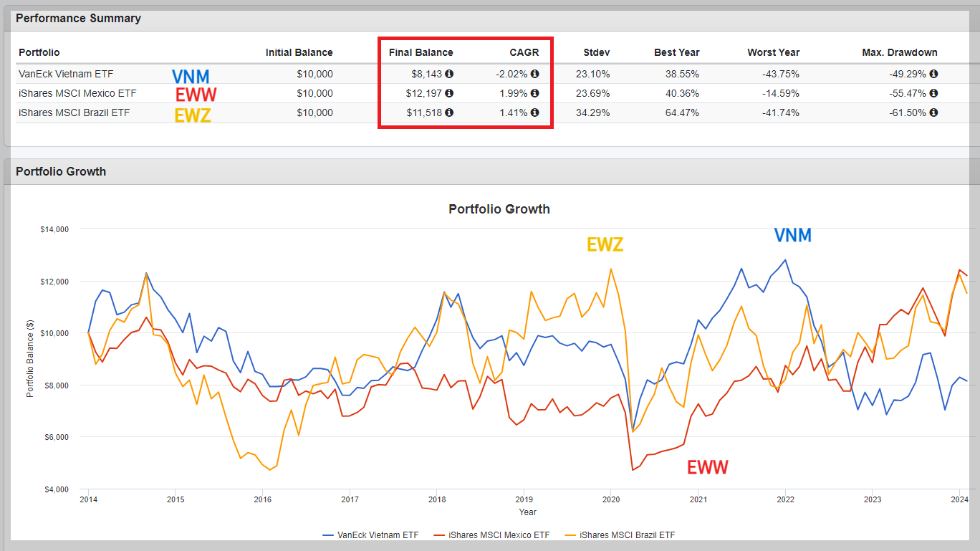The width and height of the screenshot is (980, 551).
Task: Select iShares MSCI Brazil ETF row name
Action: pos(75,112)
